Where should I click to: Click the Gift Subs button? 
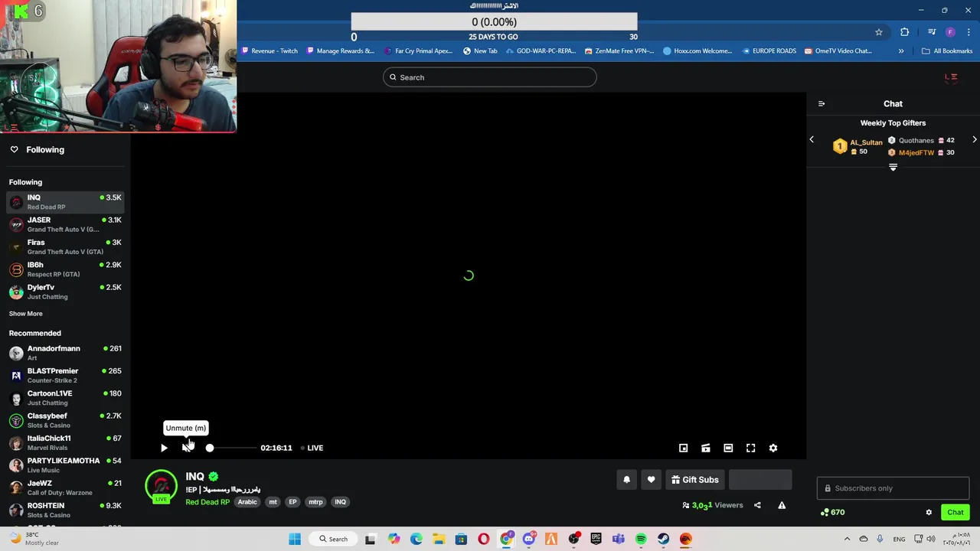tap(695, 480)
